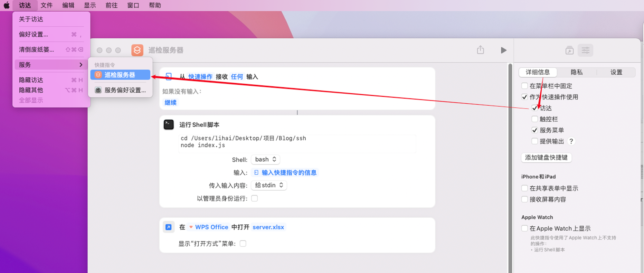Select 关于访达 menu entry
644x273 pixels.
coord(51,19)
